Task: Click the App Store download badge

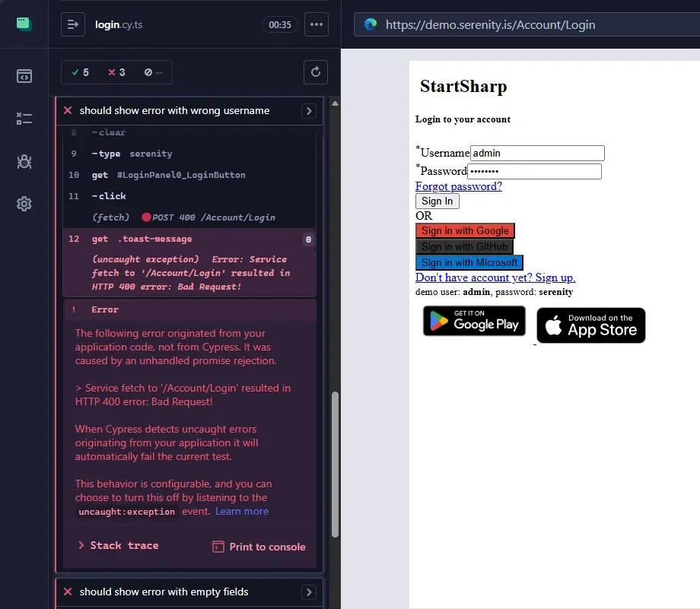Action: click(591, 325)
